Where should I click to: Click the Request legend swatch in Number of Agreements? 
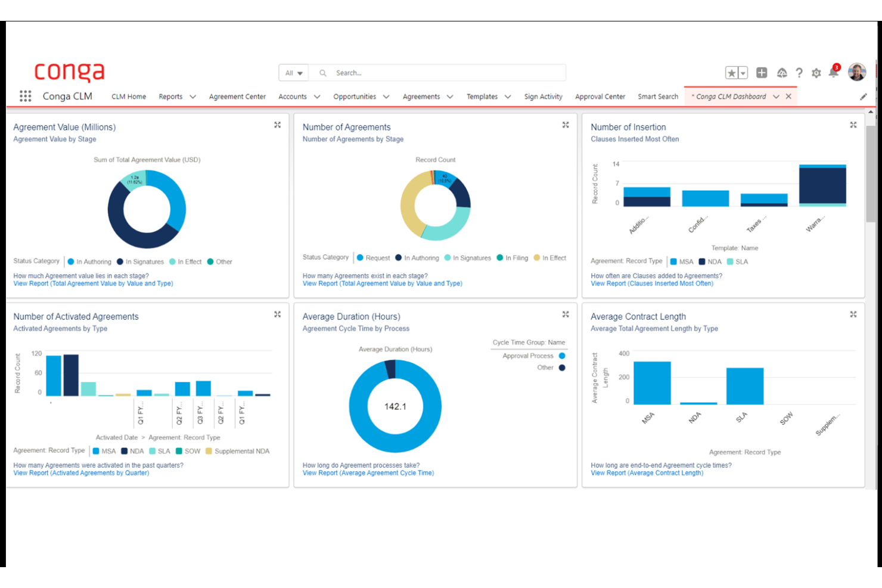click(360, 258)
